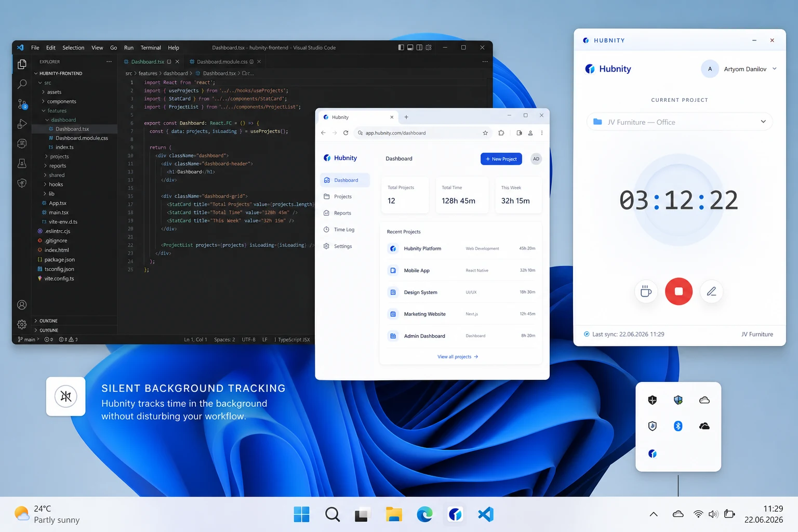
Task: Click the New Project button
Action: point(501,159)
